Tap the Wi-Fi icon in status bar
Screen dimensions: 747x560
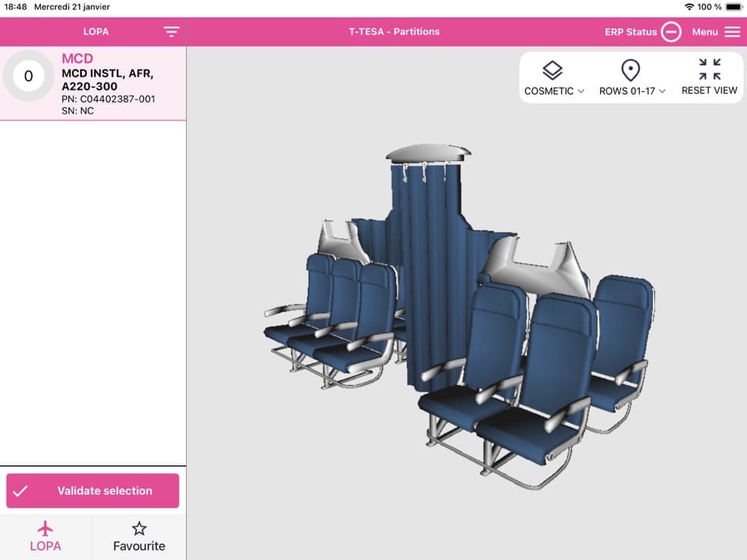click(x=689, y=7)
